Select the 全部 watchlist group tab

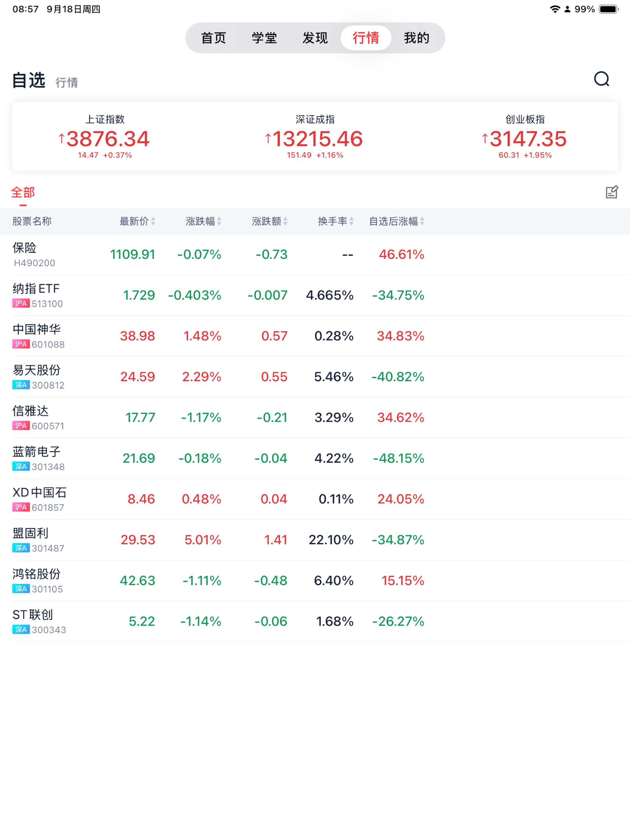(x=23, y=193)
